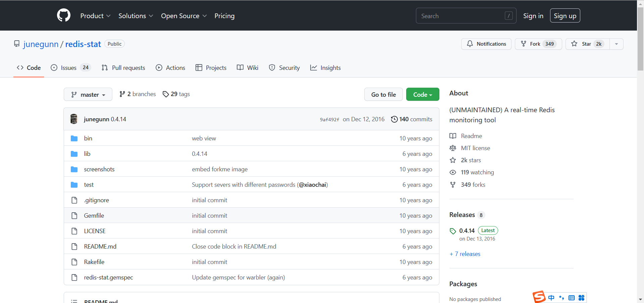Open the screenshots folder icon

click(74, 169)
